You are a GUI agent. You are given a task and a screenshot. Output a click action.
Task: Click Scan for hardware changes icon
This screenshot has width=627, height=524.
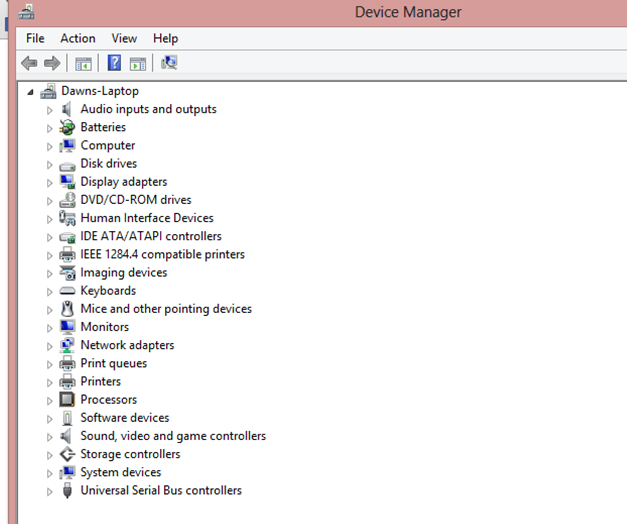click(x=169, y=63)
